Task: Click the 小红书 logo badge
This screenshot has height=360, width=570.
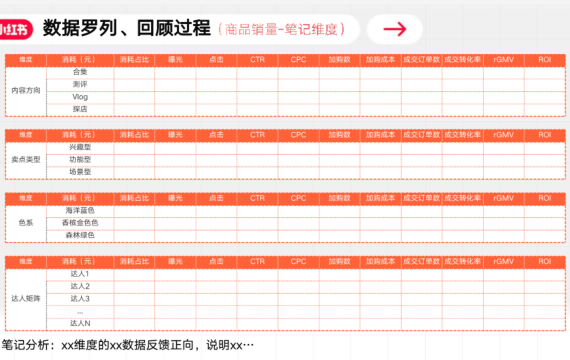Action: [16, 29]
